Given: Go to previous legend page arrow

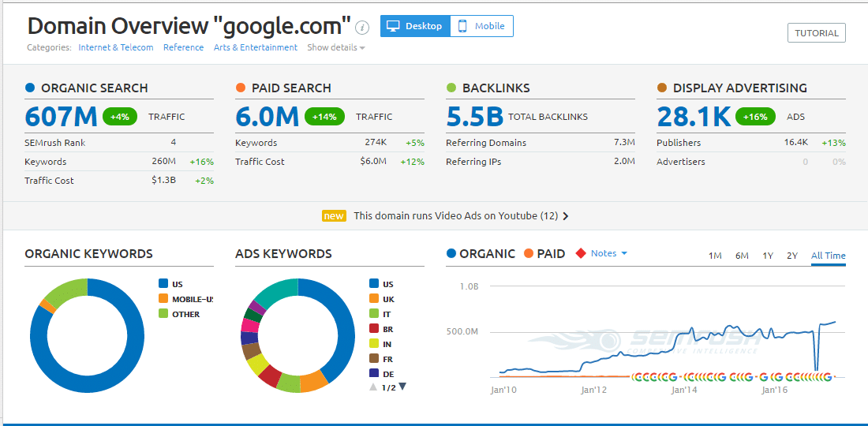Looking at the screenshot, I should point(373,387).
